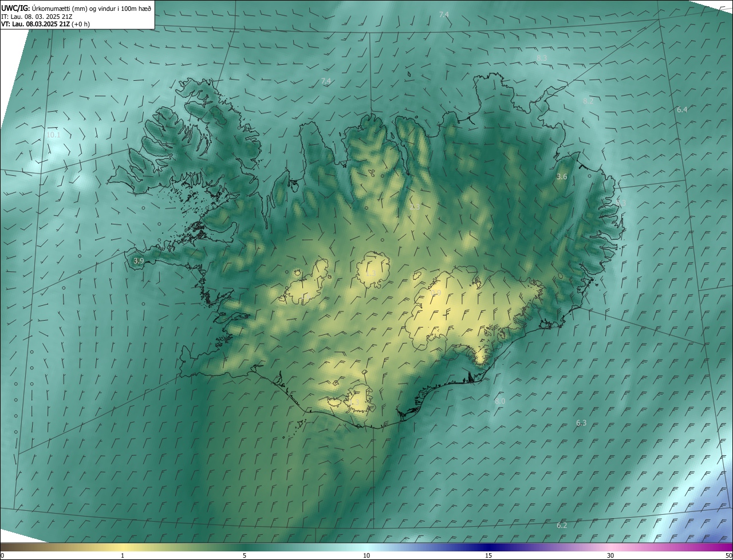733x560 pixels.
Task: Click the 6.2 value label on the map
Action: (562, 525)
